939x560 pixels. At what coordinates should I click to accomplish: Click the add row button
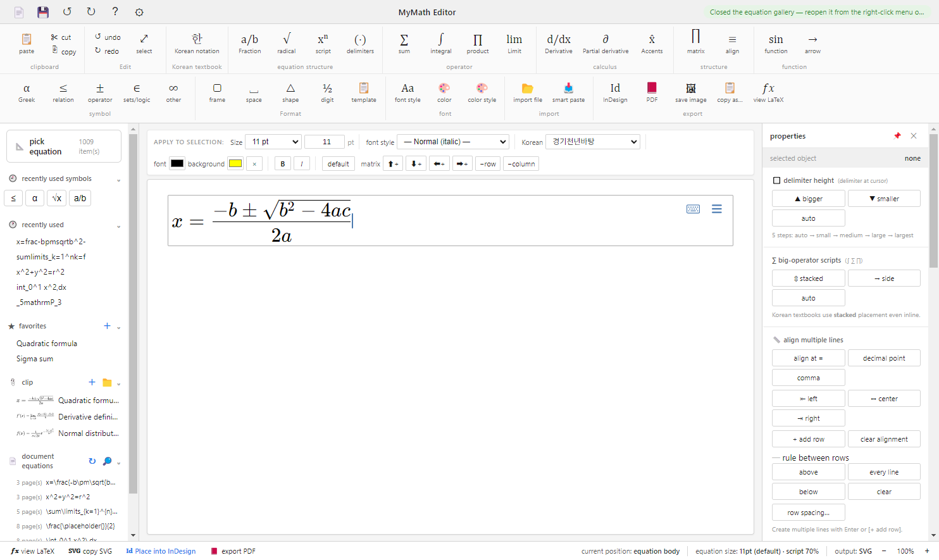coord(809,439)
